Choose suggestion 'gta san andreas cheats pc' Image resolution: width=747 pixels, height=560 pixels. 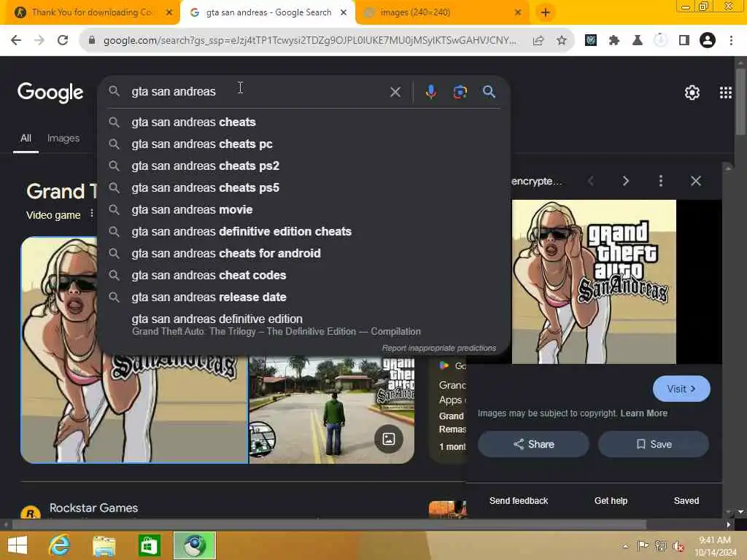click(x=305, y=144)
